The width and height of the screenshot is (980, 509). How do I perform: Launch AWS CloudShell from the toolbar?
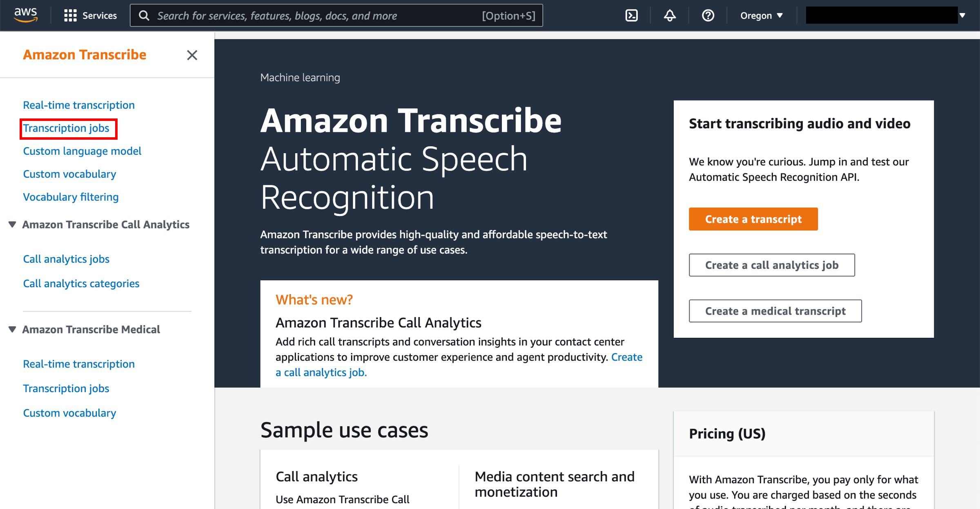click(x=631, y=15)
